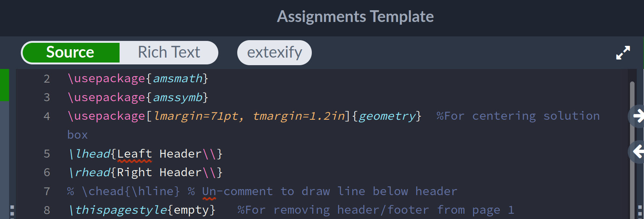Place cursor in amssymb package name
The image size is (644, 219).
tap(177, 97)
